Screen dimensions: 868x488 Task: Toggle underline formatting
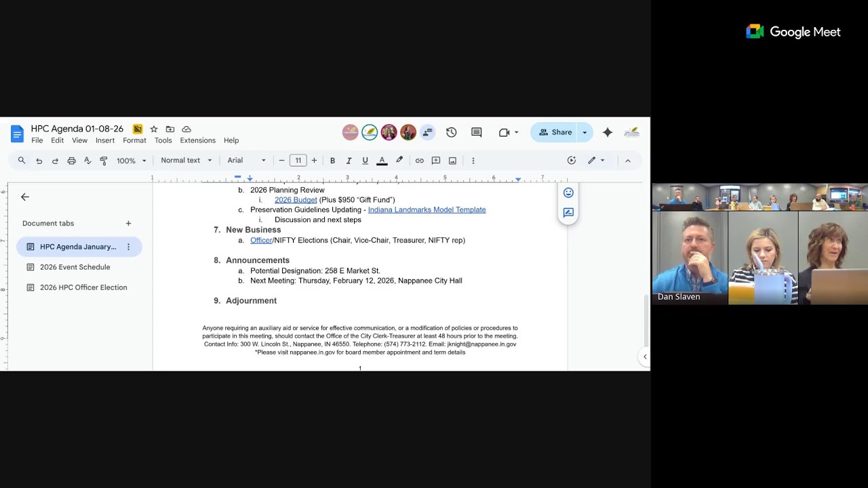coord(365,161)
